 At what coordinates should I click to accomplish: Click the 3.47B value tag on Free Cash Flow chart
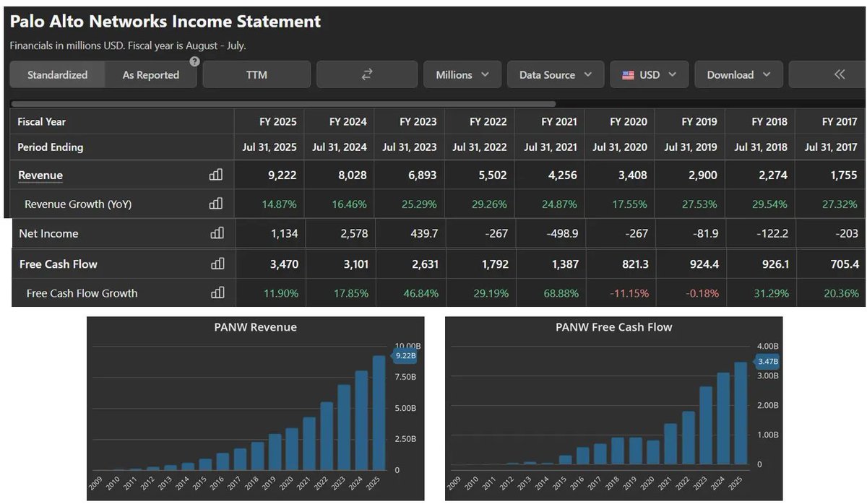[766, 361]
